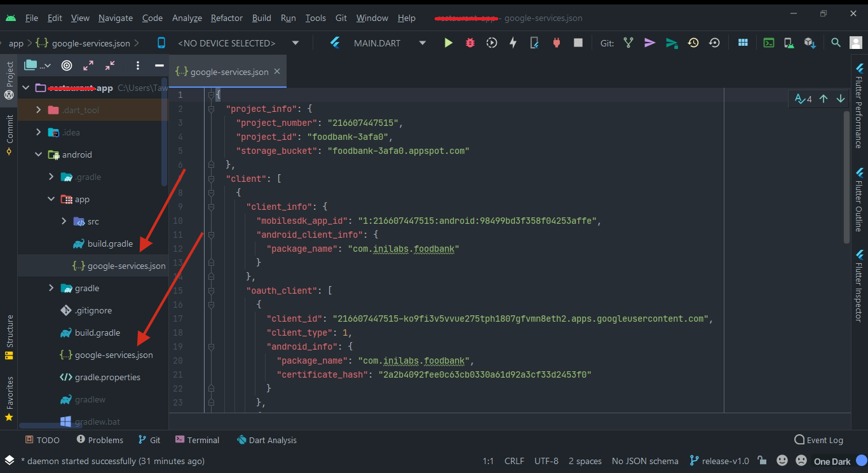Change CRLF line separator in status bar
The image size is (868, 473).
pos(514,461)
